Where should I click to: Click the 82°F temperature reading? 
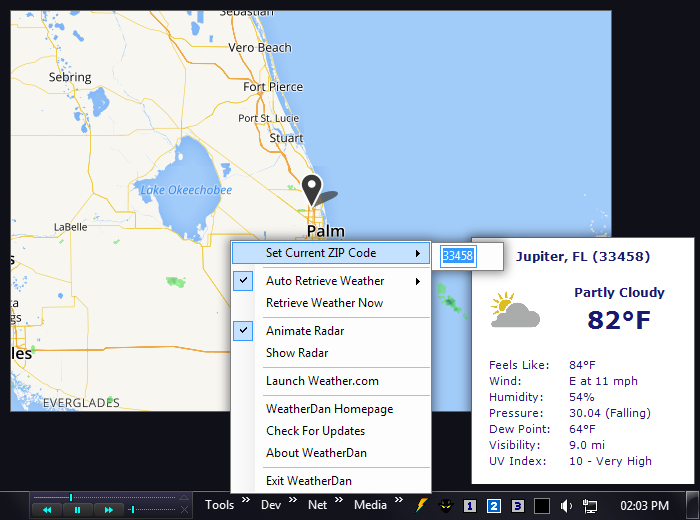(x=619, y=320)
